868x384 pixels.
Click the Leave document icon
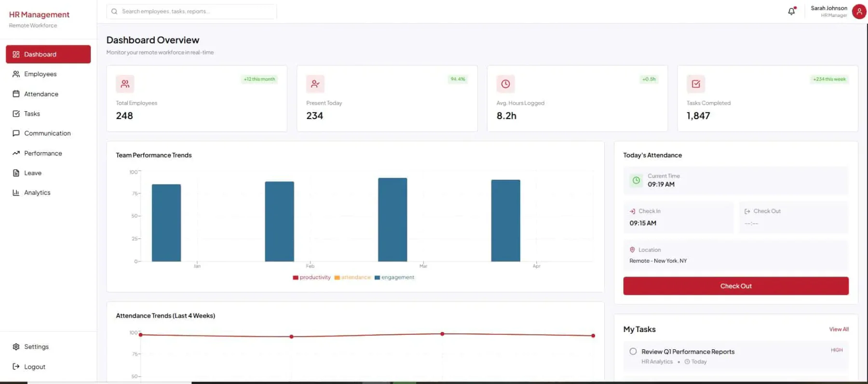tap(16, 173)
